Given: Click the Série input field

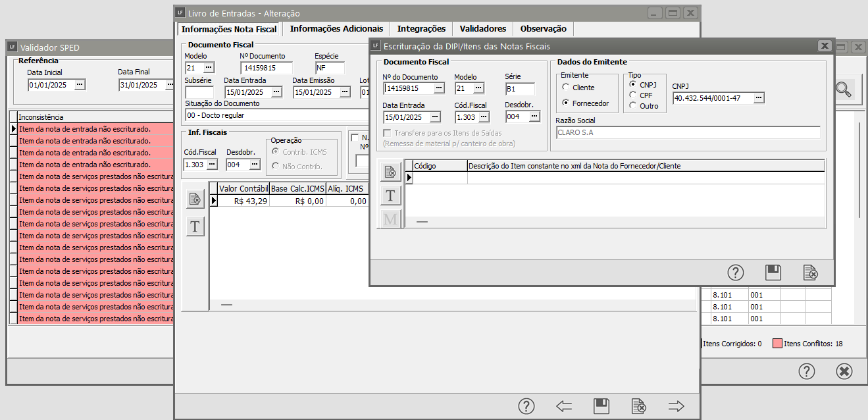Looking at the screenshot, I should click(520, 89).
